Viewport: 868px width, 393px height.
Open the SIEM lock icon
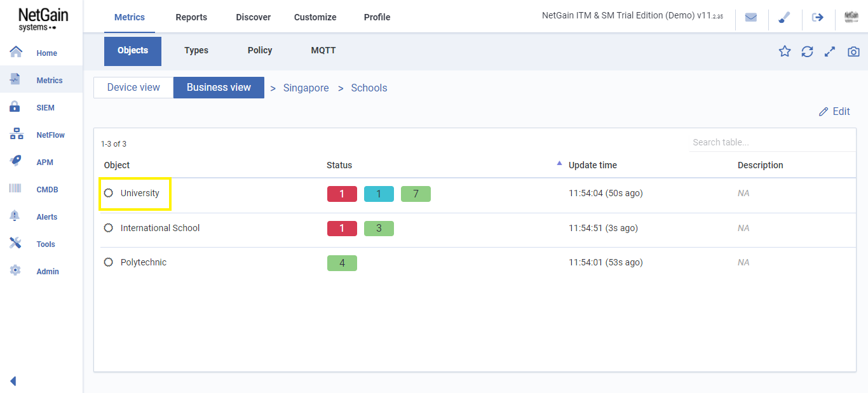pos(16,107)
